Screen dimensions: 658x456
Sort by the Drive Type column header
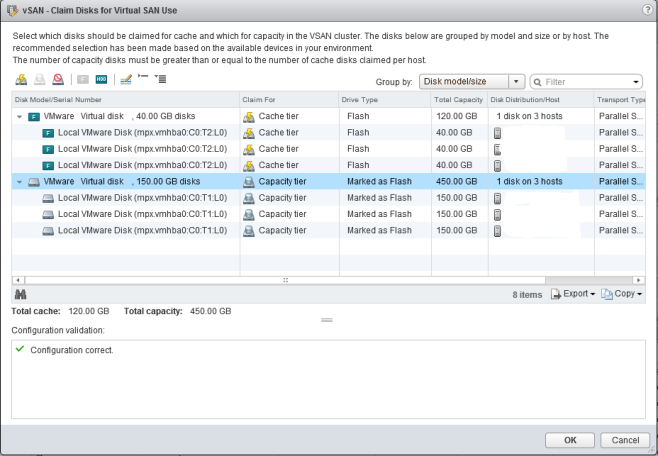coord(384,100)
